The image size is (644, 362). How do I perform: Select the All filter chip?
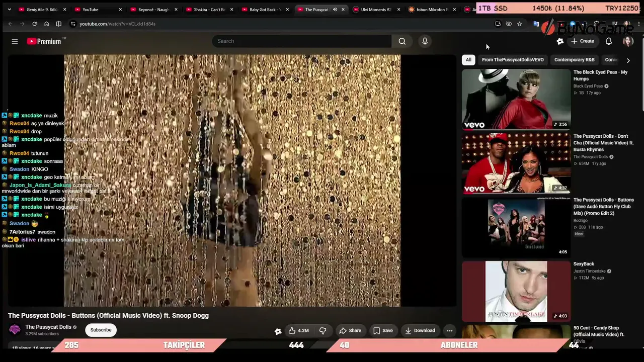pyautogui.click(x=468, y=60)
